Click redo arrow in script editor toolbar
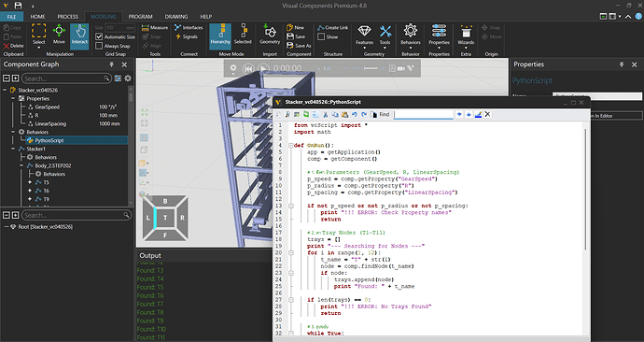This screenshot has height=342, width=644. 364,114
